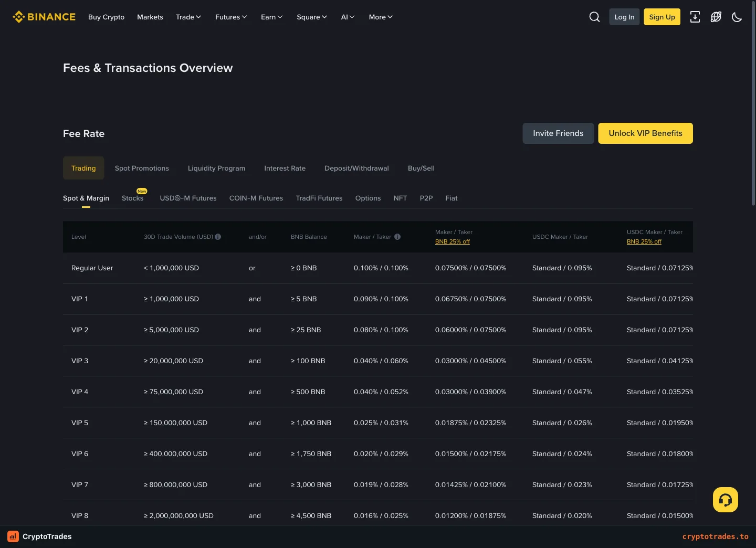Click the '≥ 500 BNB' balance cell
756x548 pixels.
coord(308,392)
